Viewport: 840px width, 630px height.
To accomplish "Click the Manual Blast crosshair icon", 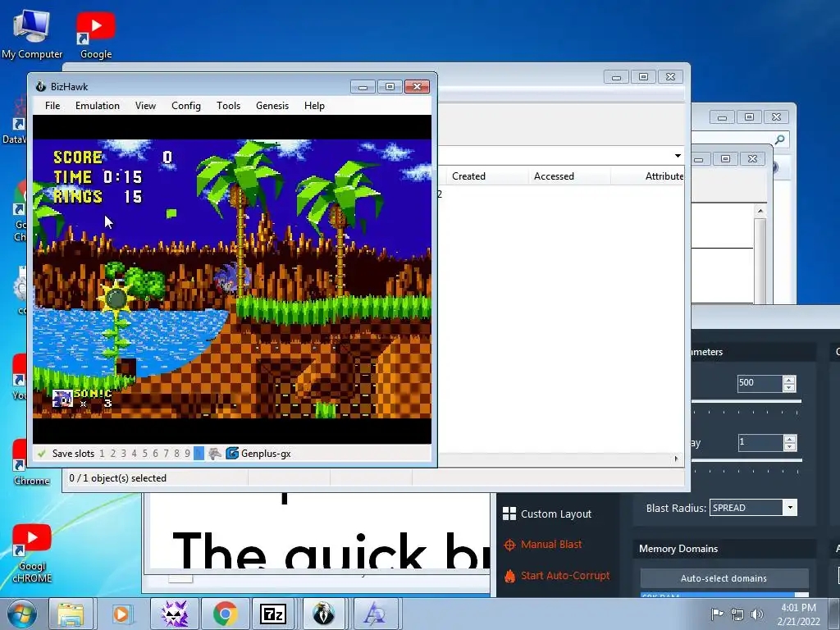I will 509,545.
